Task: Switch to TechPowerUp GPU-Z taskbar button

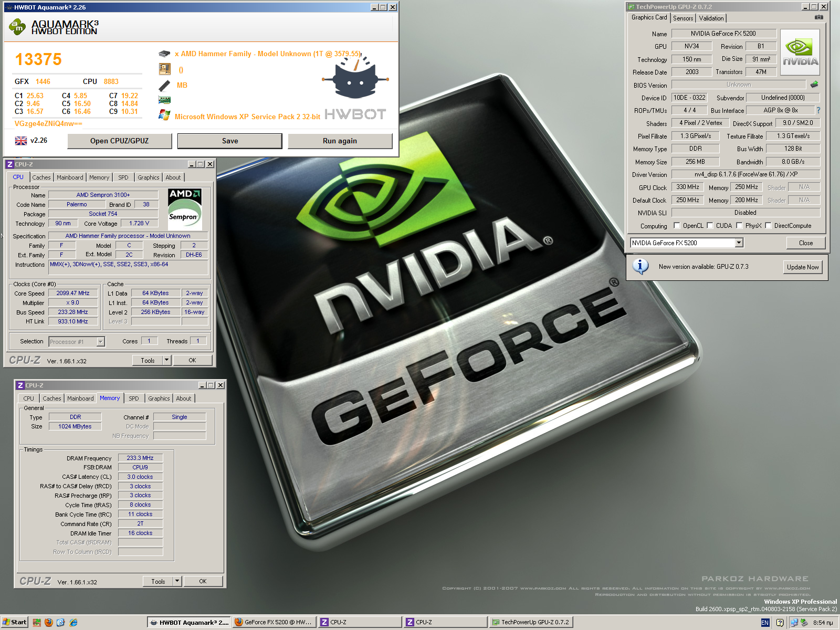Action: coord(530,622)
